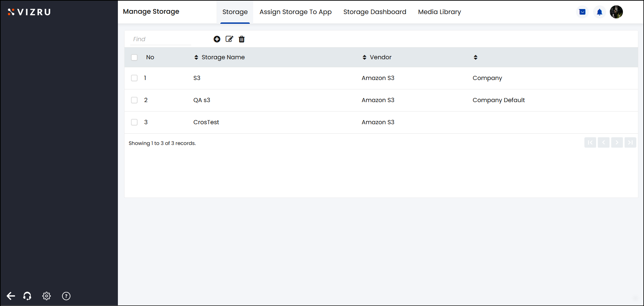
Task: Open the settings gear icon
Action: tap(47, 296)
